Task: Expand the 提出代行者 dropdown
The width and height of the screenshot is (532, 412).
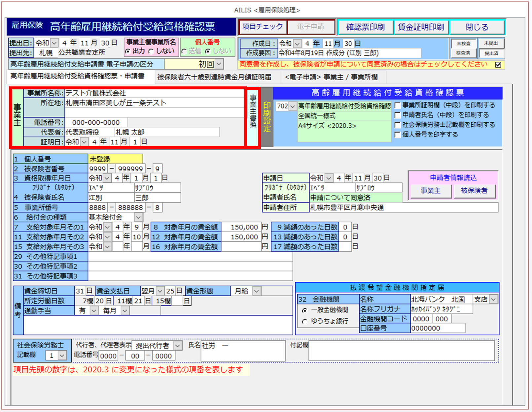Action: pos(178,346)
